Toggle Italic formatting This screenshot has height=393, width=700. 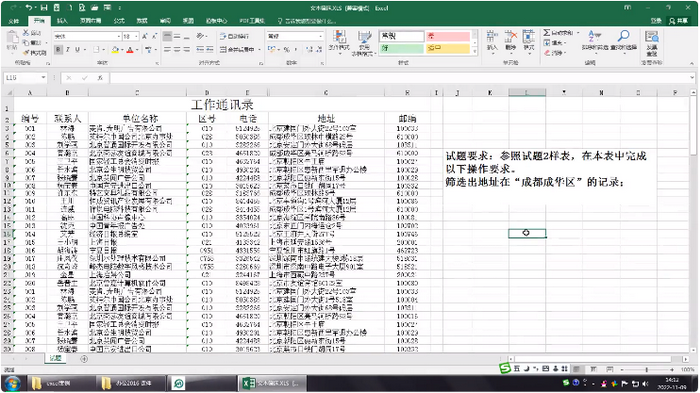[68, 50]
